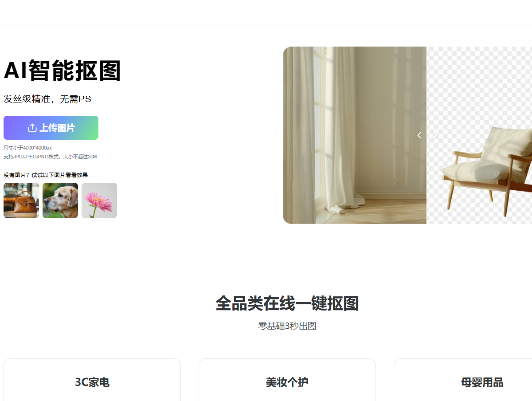Try the golden dog sample image

click(60, 200)
